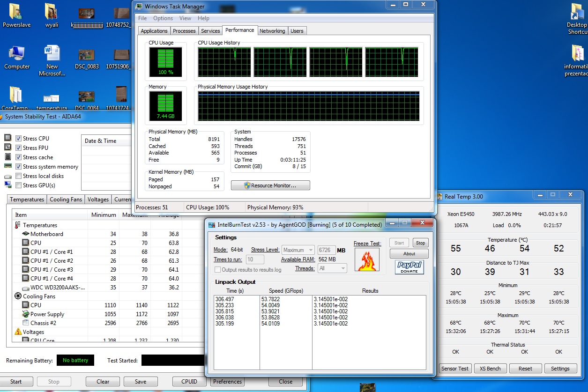Click Sensor Test in Real Temp
Viewport: 588px width, 392px height.
coord(454,369)
